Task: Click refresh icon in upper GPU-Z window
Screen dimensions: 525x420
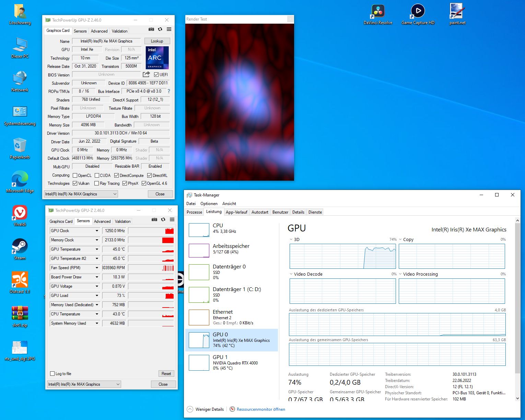Action: coord(160,29)
